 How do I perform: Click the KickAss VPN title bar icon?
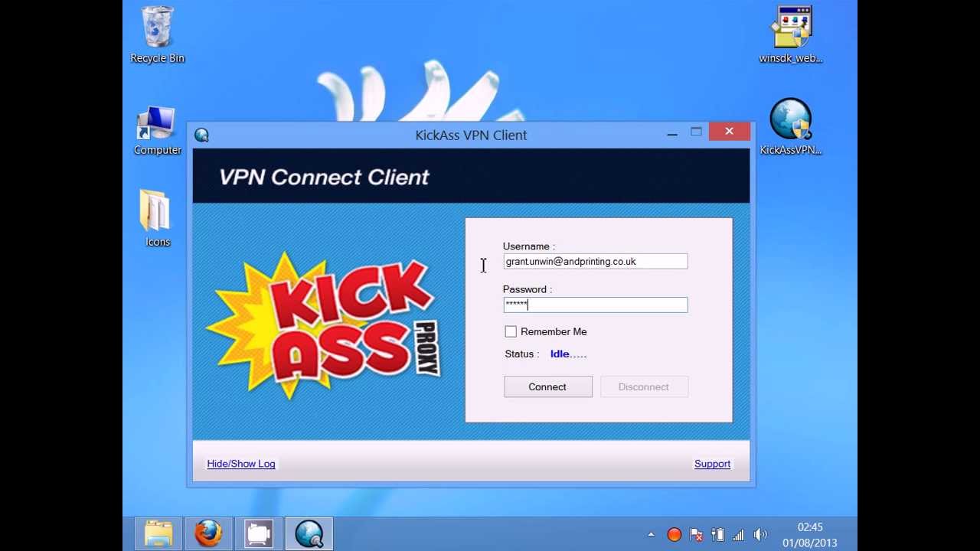[x=202, y=135]
